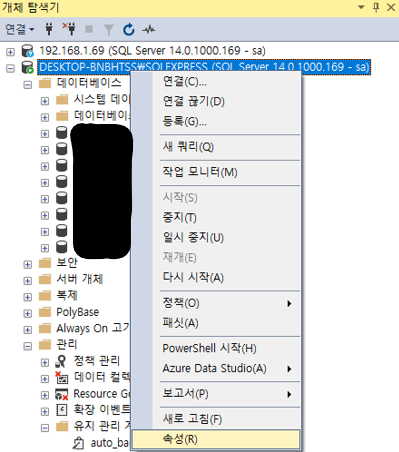Click the first redacted database cylinder icon
The width and height of the screenshot is (399, 452).
tap(61, 132)
